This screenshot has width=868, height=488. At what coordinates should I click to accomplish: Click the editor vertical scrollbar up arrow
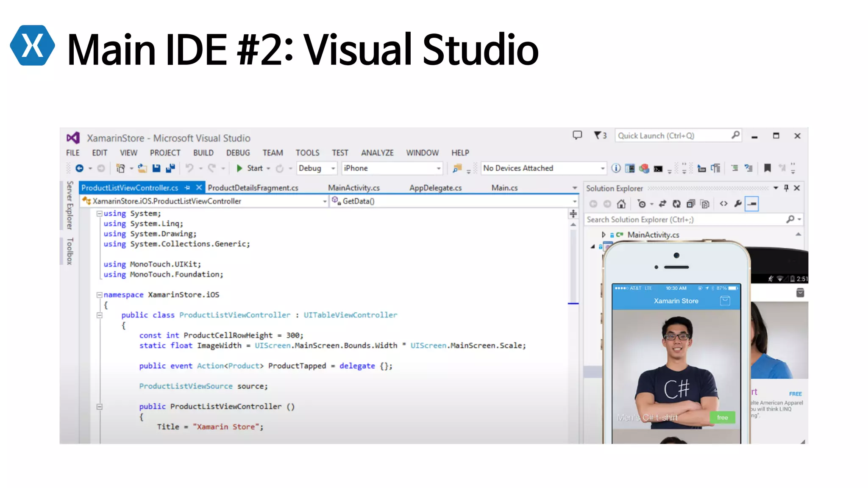[x=573, y=225]
